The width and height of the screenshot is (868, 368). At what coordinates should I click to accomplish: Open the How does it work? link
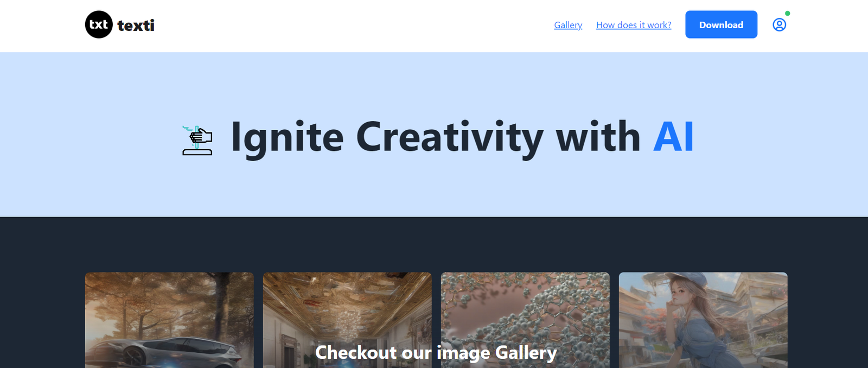pos(634,25)
